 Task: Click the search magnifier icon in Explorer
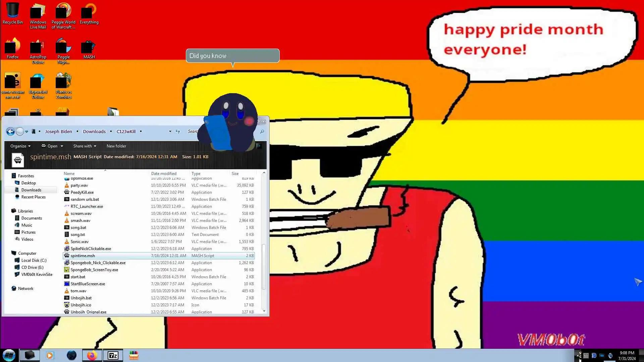262,131
